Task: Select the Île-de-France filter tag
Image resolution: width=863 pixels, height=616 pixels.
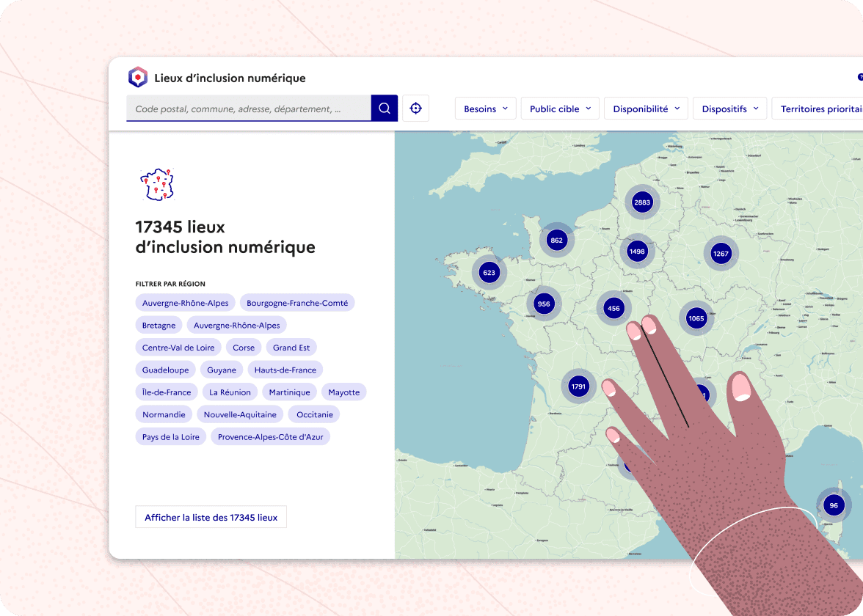Action: click(166, 392)
